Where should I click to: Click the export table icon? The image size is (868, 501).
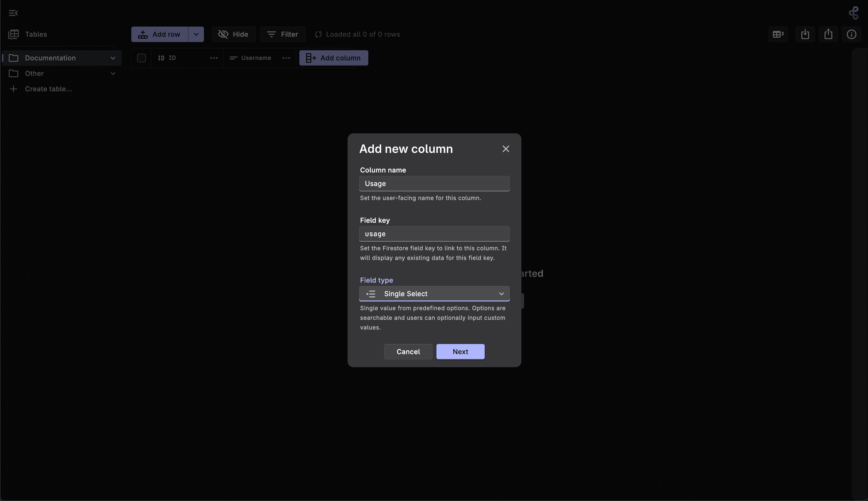click(x=828, y=34)
